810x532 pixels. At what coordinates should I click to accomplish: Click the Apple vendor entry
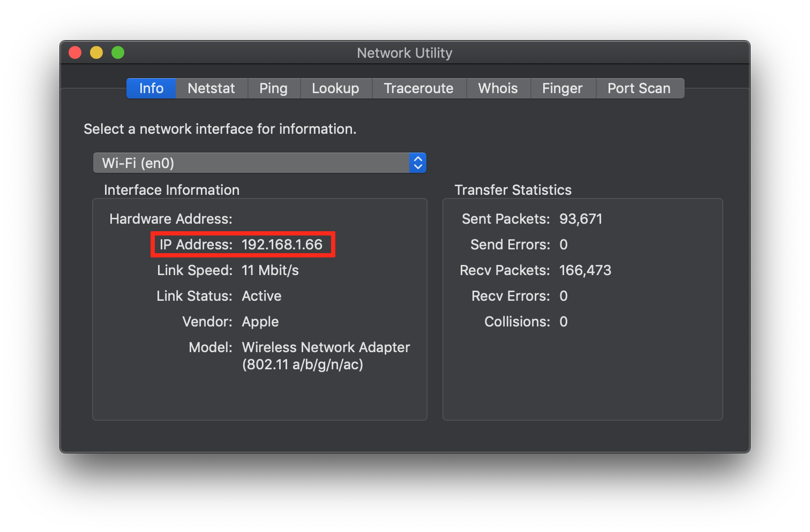[x=260, y=321]
